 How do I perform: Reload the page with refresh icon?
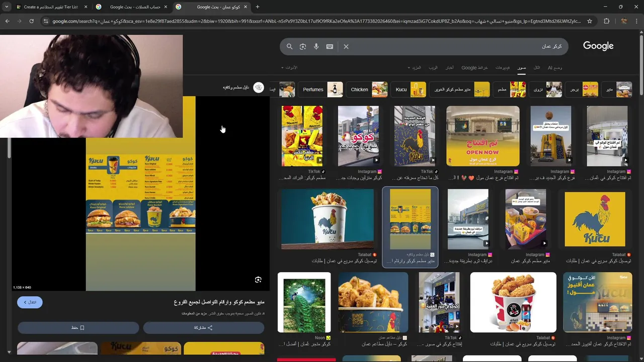[x=31, y=21]
